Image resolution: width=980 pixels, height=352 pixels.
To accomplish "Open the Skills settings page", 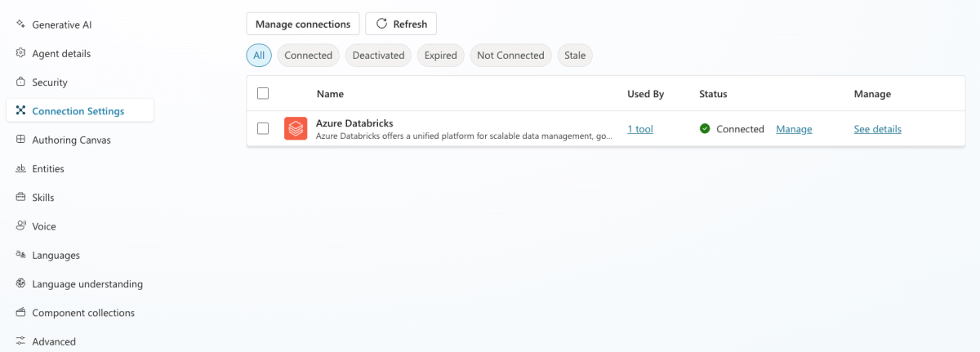I will coord(43,198).
